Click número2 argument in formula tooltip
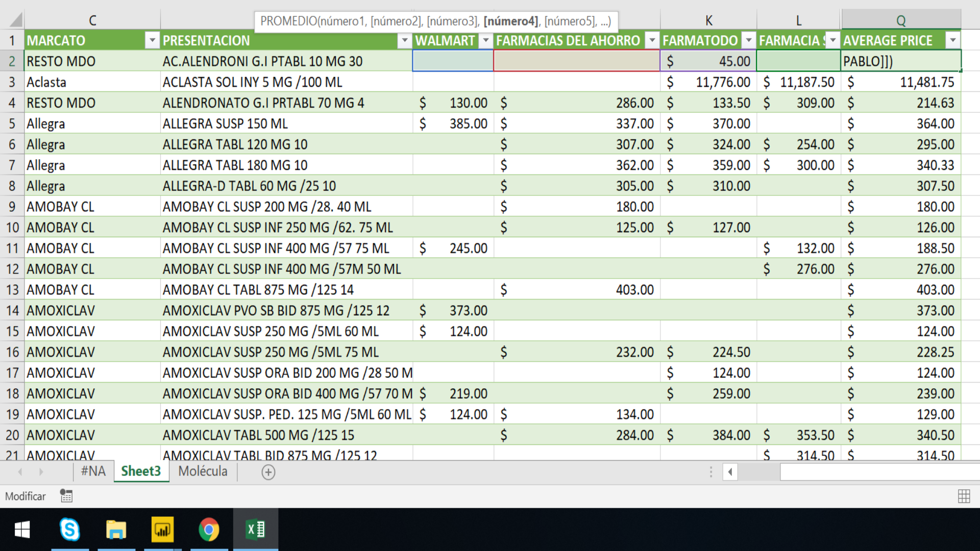Screen dimensions: 980x551 pyautogui.click(x=396, y=21)
